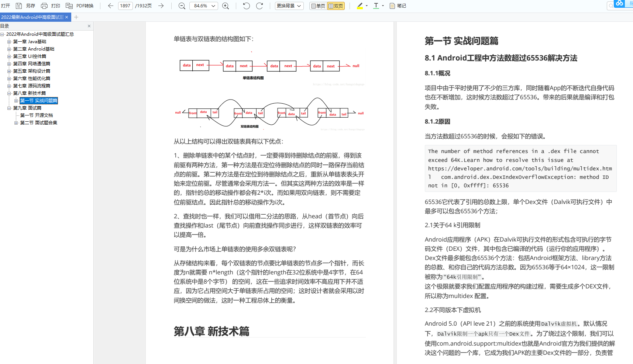Select root 2022年Android中高级面试题汇总 outline entry

[x=40, y=34]
